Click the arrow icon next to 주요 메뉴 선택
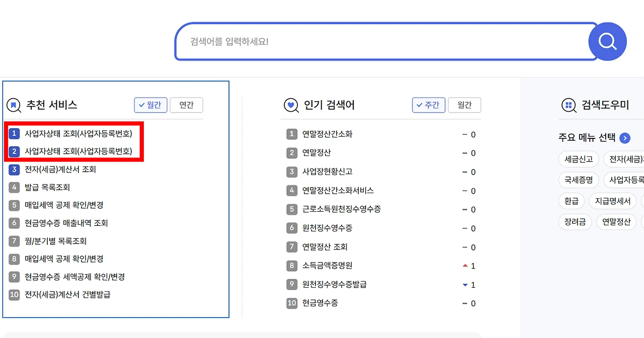This screenshot has height=338, width=644. 625,138
